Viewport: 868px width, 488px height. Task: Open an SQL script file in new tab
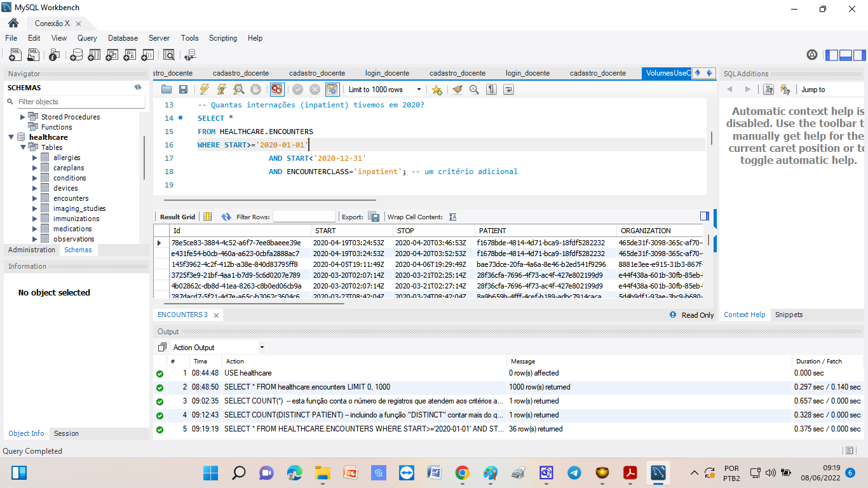coord(33,55)
